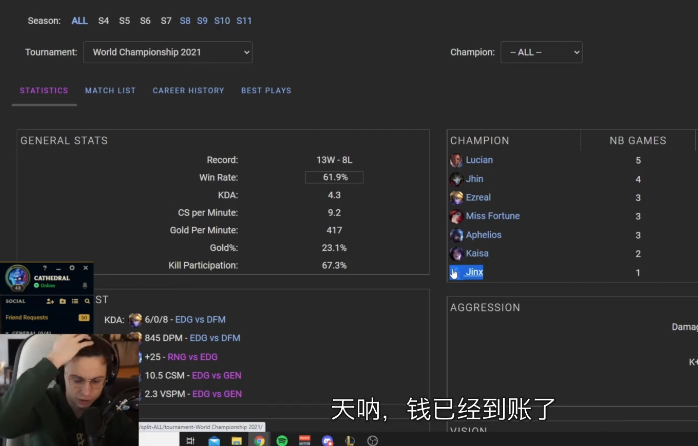Open highlighted Jinx champion link

coord(474,272)
